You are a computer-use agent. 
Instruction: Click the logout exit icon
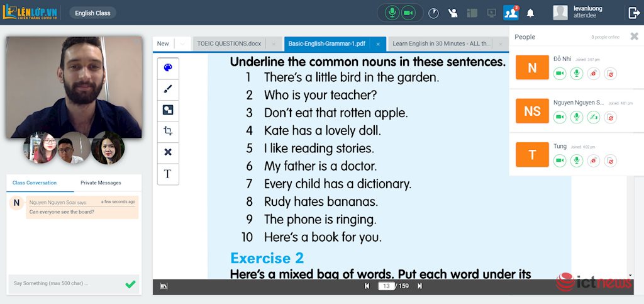tap(634, 13)
